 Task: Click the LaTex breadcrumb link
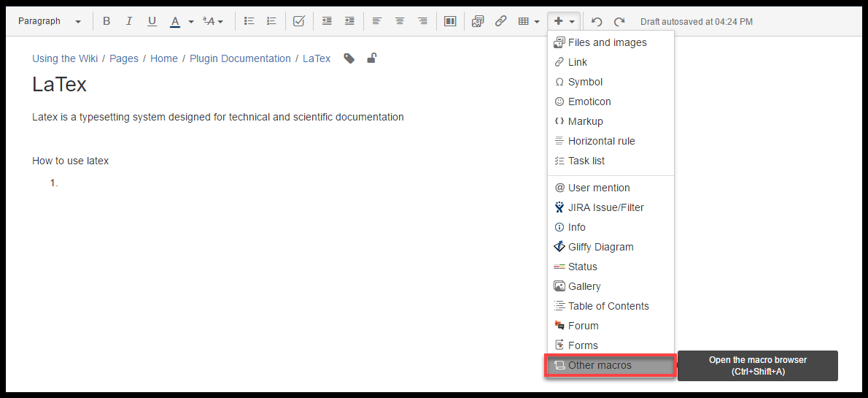(317, 58)
